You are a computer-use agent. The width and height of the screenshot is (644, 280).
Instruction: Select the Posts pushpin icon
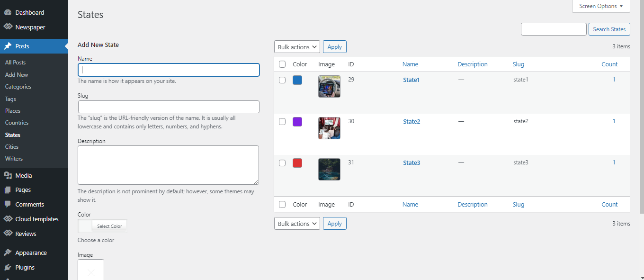[8, 46]
